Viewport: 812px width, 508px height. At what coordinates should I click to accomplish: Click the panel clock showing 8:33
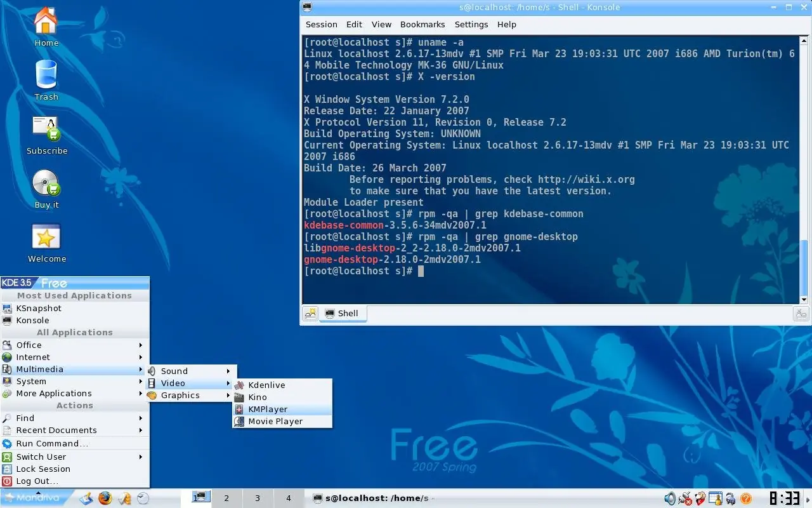(784, 498)
